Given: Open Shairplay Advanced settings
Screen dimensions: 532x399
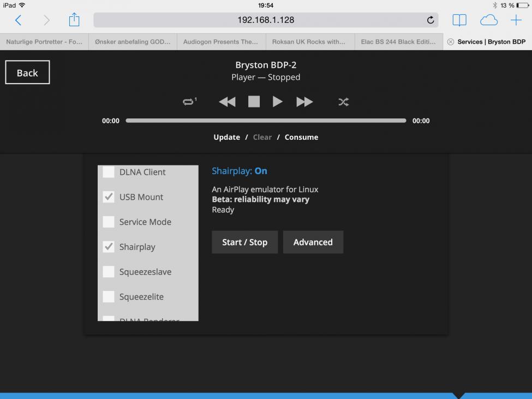Looking at the screenshot, I should pyautogui.click(x=313, y=242).
